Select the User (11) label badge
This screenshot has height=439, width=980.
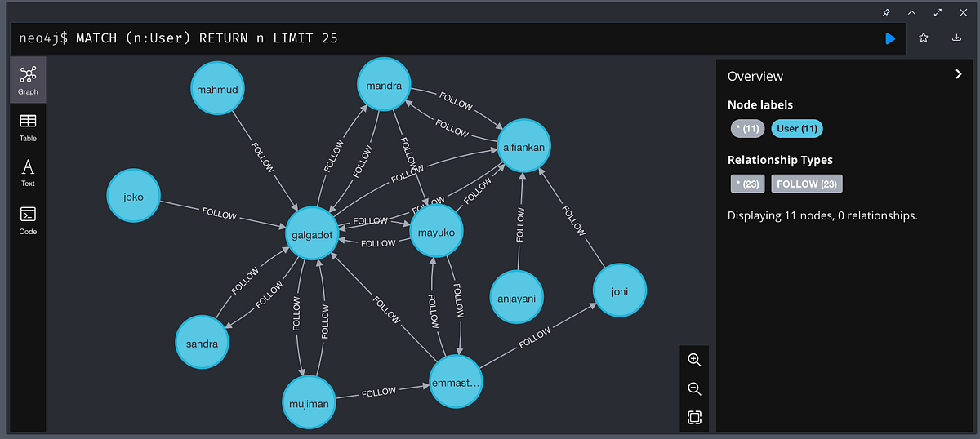pos(797,129)
